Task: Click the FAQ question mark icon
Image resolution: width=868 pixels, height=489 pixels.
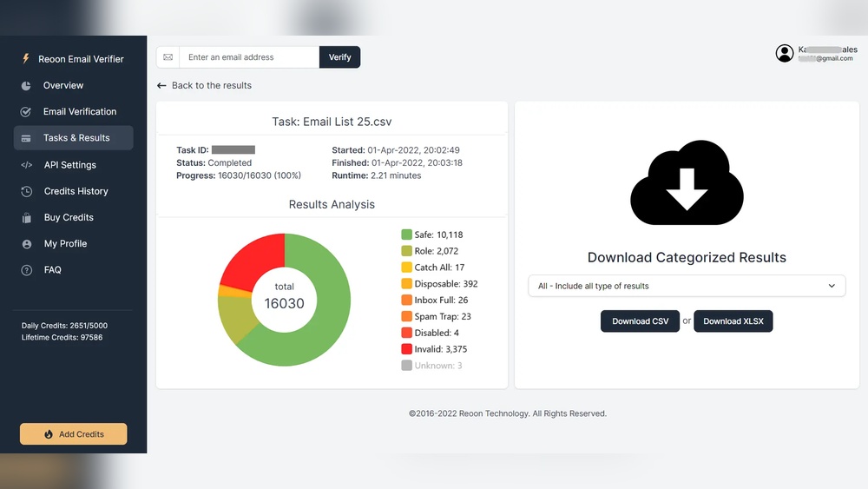Action: [x=27, y=270]
